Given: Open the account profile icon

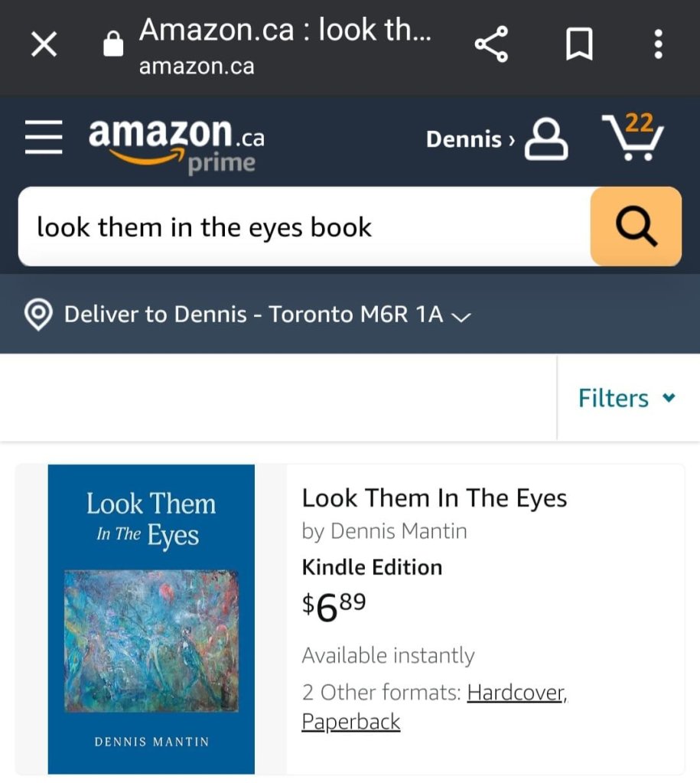Looking at the screenshot, I should (546, 139).
